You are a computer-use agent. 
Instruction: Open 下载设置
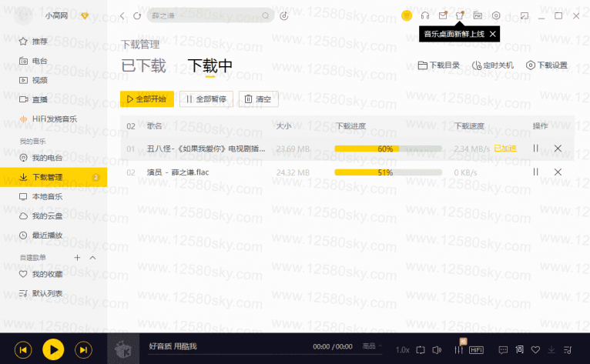coord(547,65)
